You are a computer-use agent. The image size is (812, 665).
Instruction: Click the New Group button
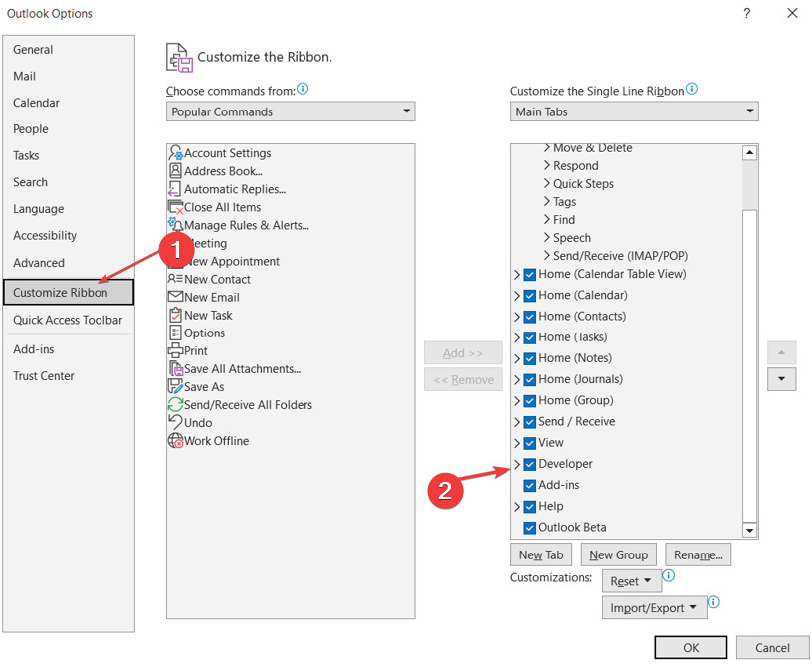[x=618, y=554]
